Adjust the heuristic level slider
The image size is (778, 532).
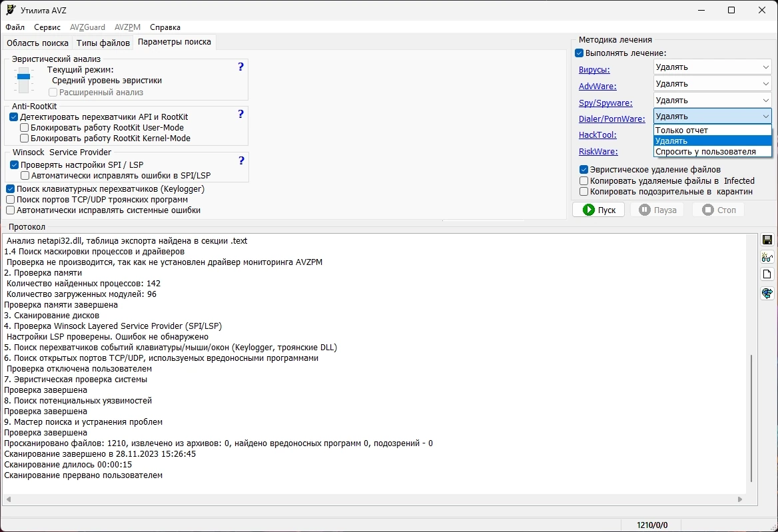24,77
